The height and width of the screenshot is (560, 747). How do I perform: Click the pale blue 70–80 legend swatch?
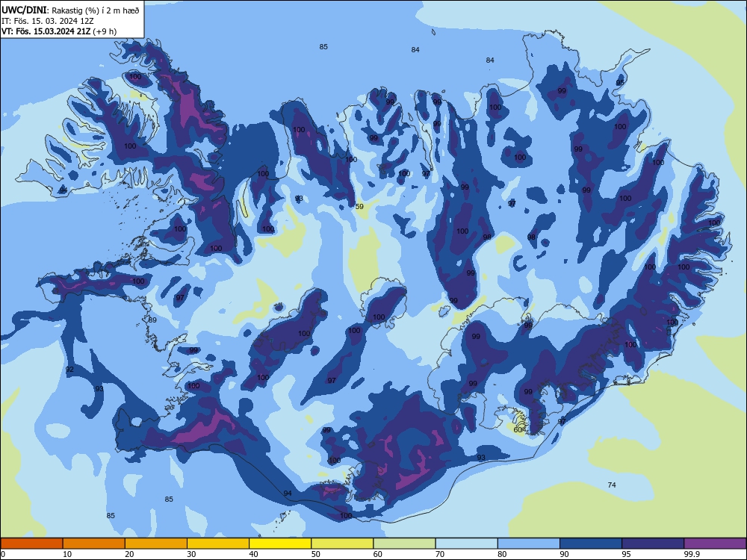tap(467, 544)
